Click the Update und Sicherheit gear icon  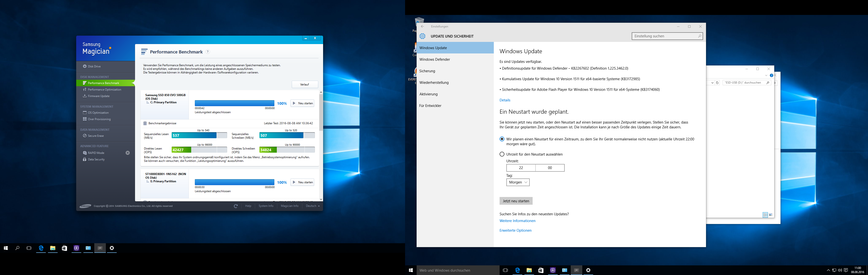pos(422,36)
